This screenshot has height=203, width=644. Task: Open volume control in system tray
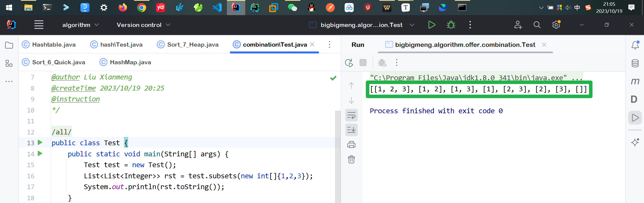coord(568,8)
